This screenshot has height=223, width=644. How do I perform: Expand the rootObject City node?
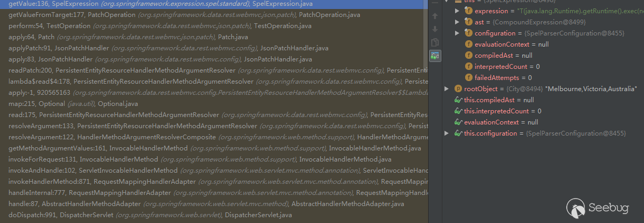pos(447,89)
